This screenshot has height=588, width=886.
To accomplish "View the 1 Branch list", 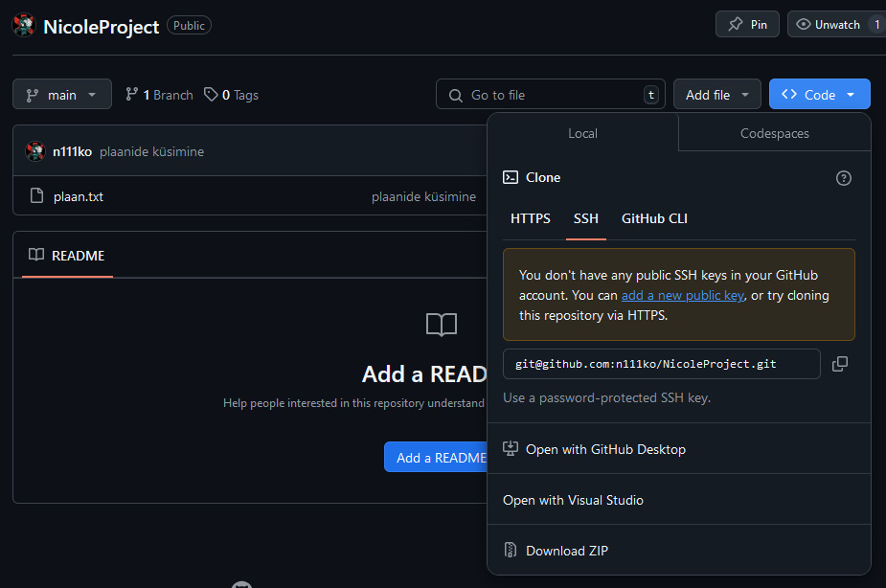I will [x=159, y=95].
